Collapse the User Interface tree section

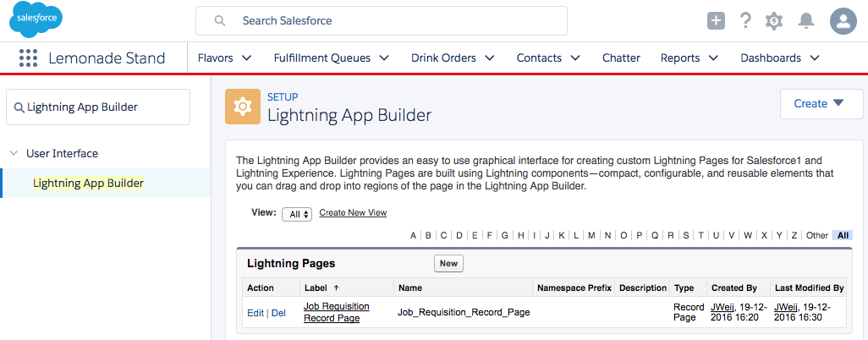click(14, 154)
